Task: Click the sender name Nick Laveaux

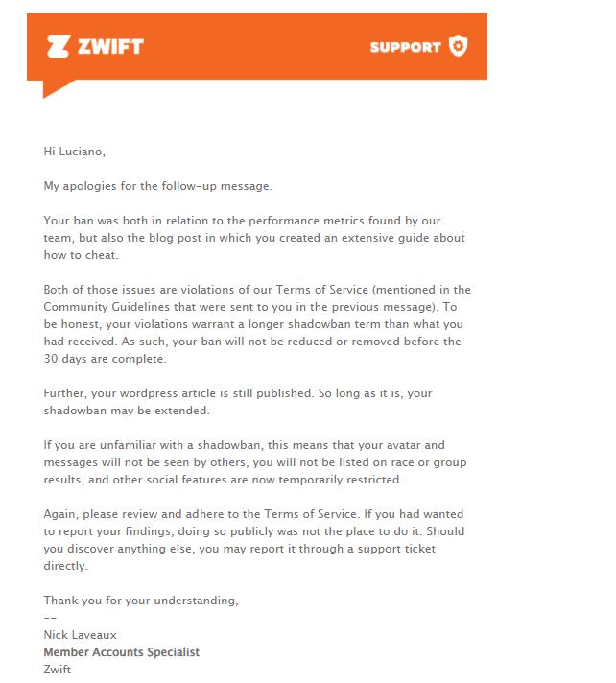Action: (81, 635)
